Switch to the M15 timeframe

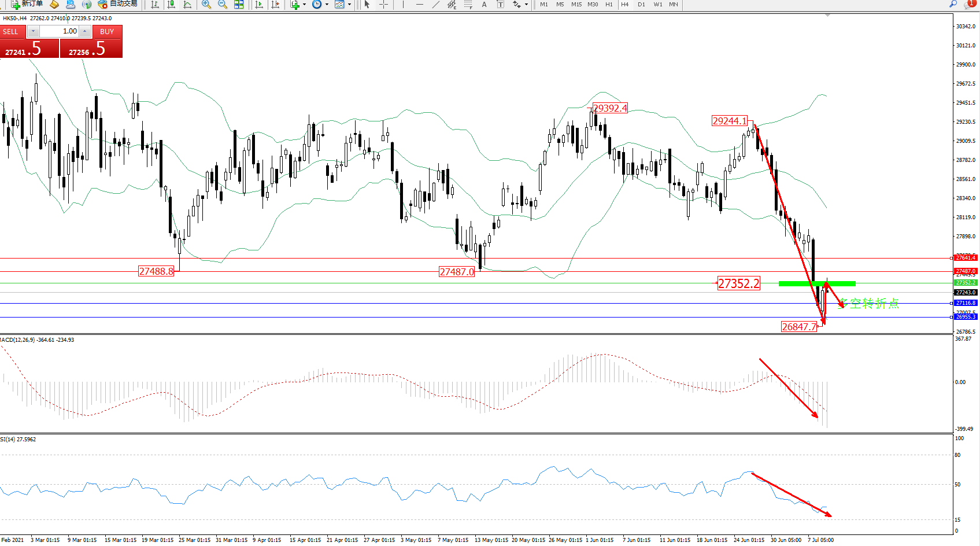pyautogui.click(x=576, y=5)
